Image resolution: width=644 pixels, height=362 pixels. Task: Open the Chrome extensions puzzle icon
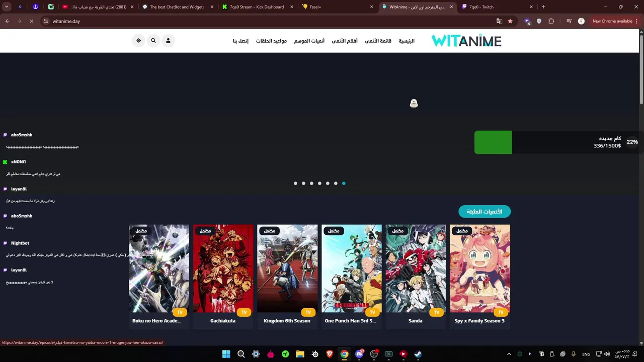[x=551, y=21]
